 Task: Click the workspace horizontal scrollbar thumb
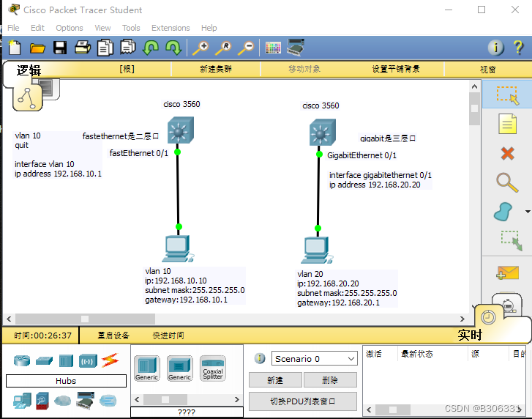(85, 319)
